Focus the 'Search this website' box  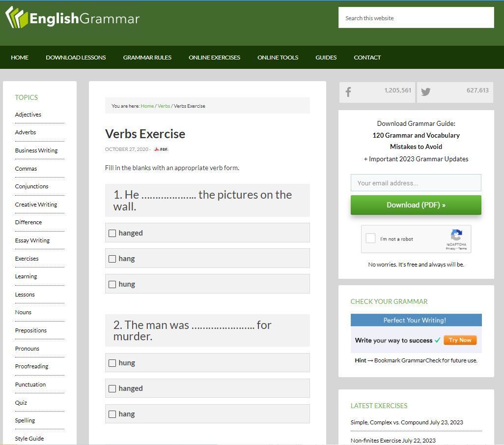(416, 18)
